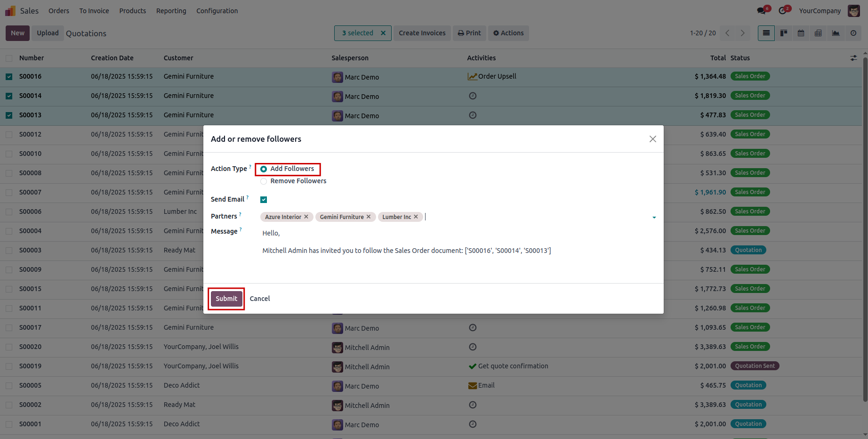
Task: Open activity clock for S00014
Action: click(473, 96)
